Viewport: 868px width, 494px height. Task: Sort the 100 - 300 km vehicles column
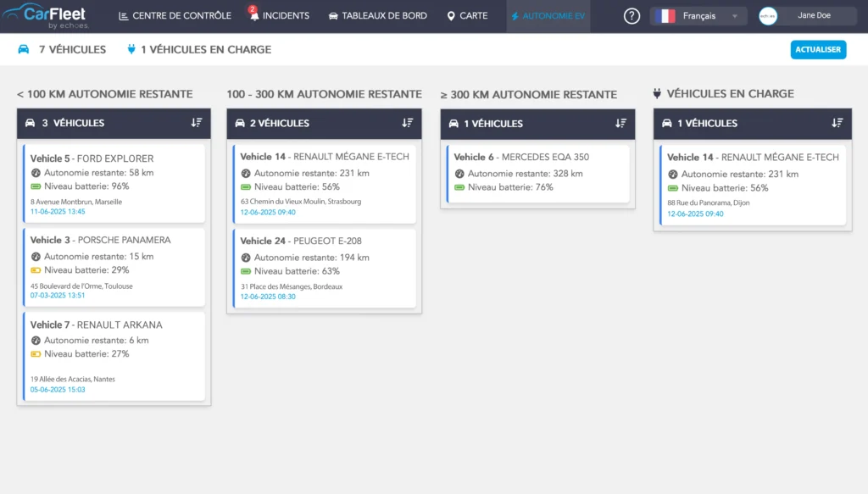407,123
